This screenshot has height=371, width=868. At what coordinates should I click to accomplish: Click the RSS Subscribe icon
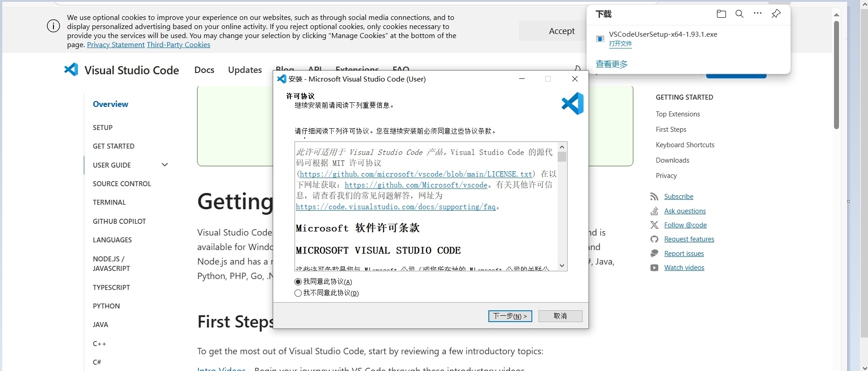pyautogui.click(x=654, y=197)
